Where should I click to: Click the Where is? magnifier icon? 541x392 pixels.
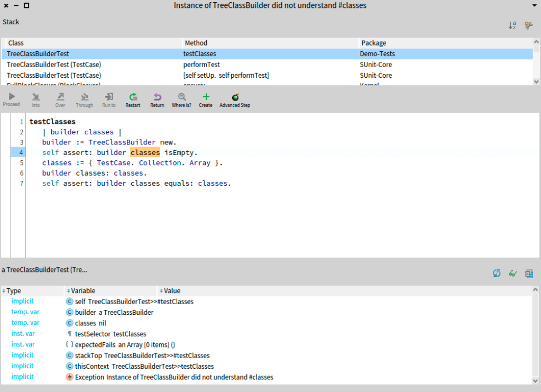(x=182, y=99)
